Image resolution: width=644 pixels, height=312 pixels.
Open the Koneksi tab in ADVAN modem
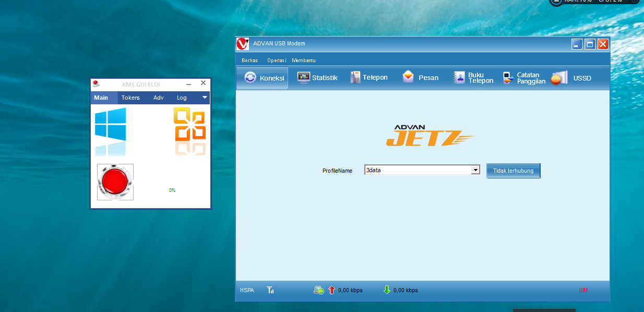(262, 78)
